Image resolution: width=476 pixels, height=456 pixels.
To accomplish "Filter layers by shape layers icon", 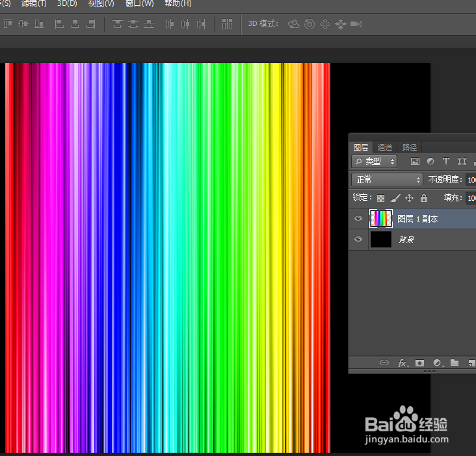I will click(x=462, y=161).
